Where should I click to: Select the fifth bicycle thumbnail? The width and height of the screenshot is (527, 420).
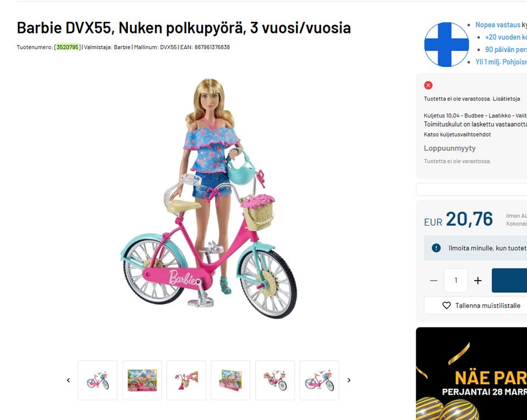click(x=275, y=380)
